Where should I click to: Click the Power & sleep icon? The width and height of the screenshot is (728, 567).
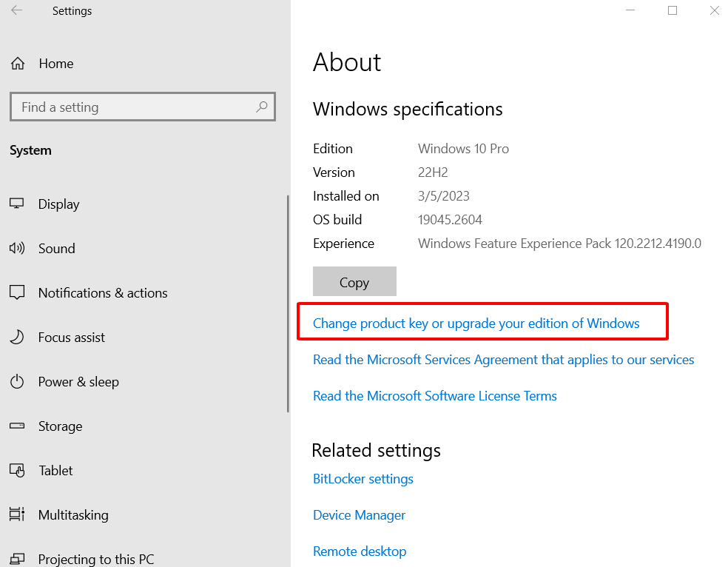[x=17, y=382]
